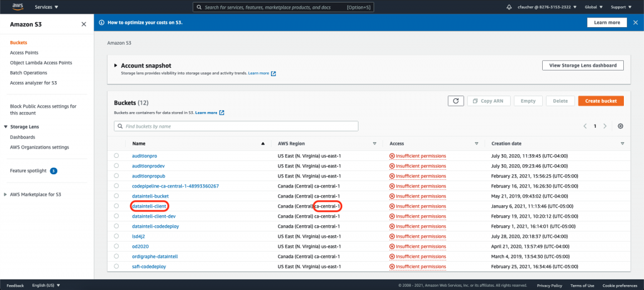
Task: Click the Copy ARN button
Action: click(489, 101)
